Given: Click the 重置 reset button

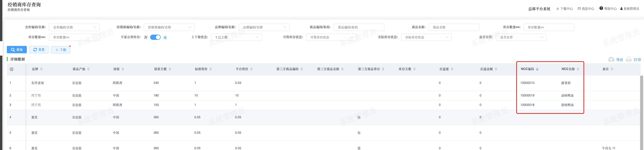Looking at the screenshot, I should tap(39, 50).
